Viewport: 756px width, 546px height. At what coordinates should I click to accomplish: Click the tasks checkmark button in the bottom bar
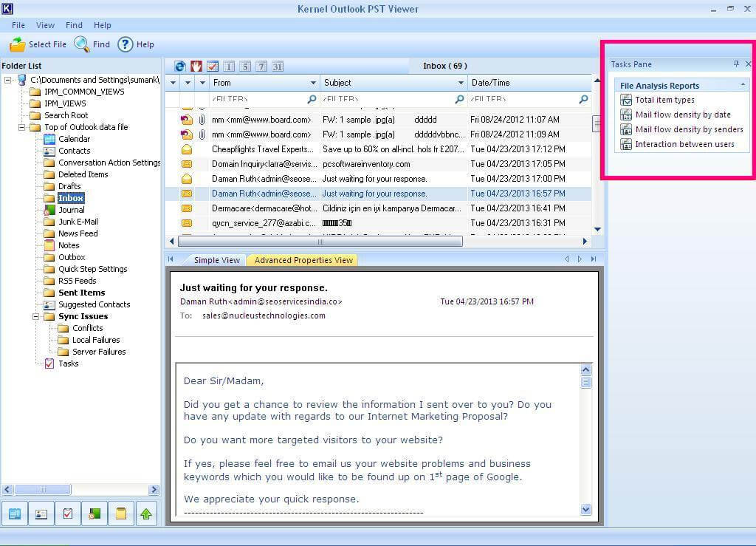(x=68, y=513)
